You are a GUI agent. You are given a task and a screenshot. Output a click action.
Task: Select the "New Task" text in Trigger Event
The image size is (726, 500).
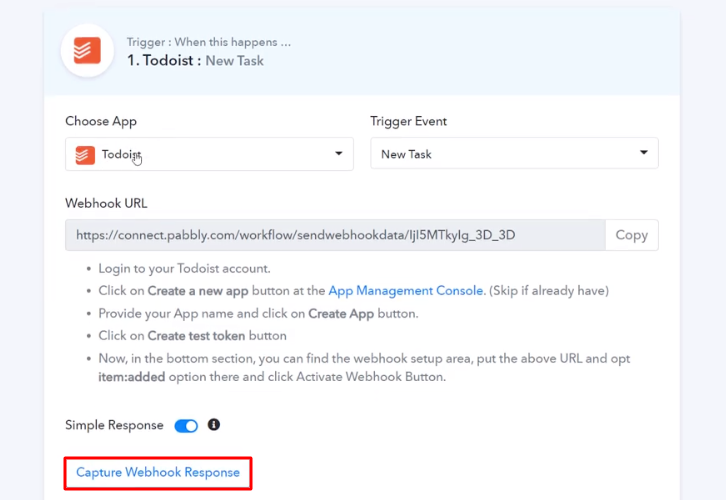[406, 155]
